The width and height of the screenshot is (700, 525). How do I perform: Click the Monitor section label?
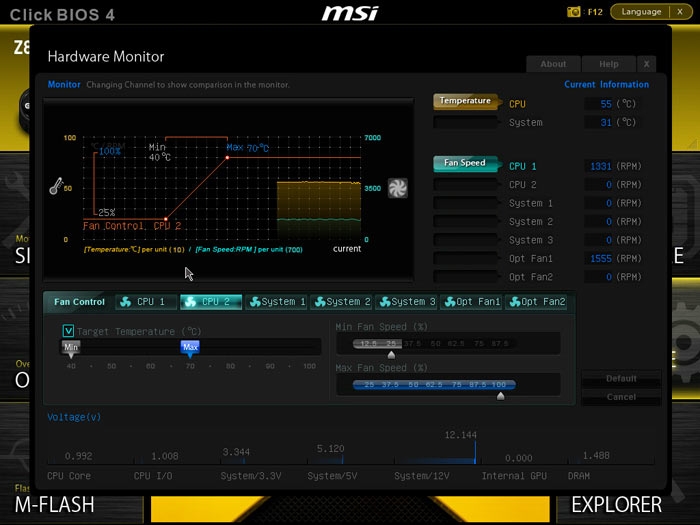[x=64, y=84]
